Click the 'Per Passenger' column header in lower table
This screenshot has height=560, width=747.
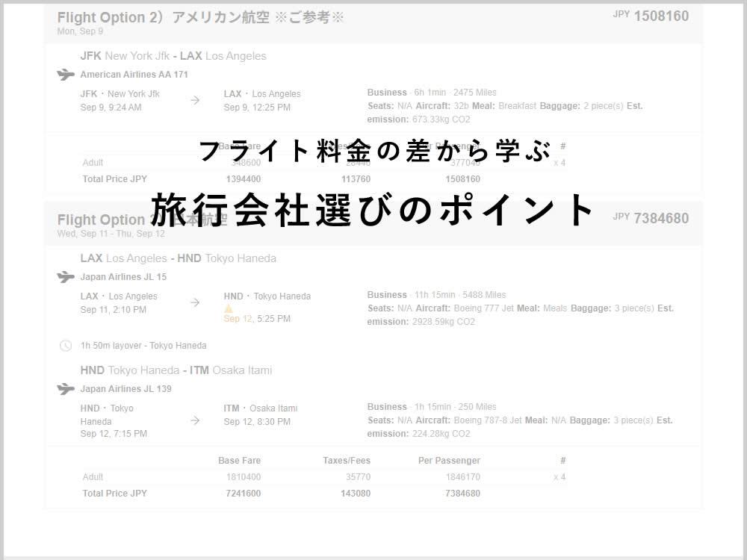449,461
